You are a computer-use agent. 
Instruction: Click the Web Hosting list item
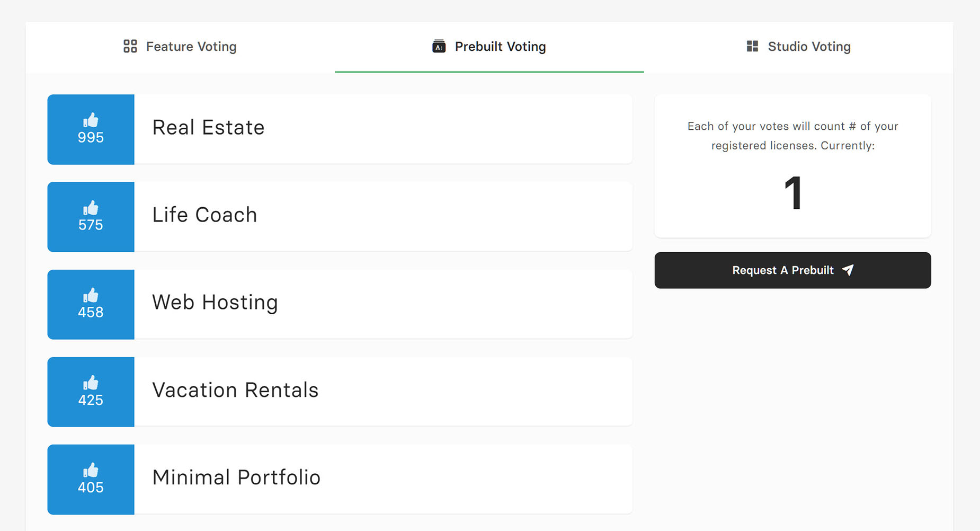click(x=383, y=304)
